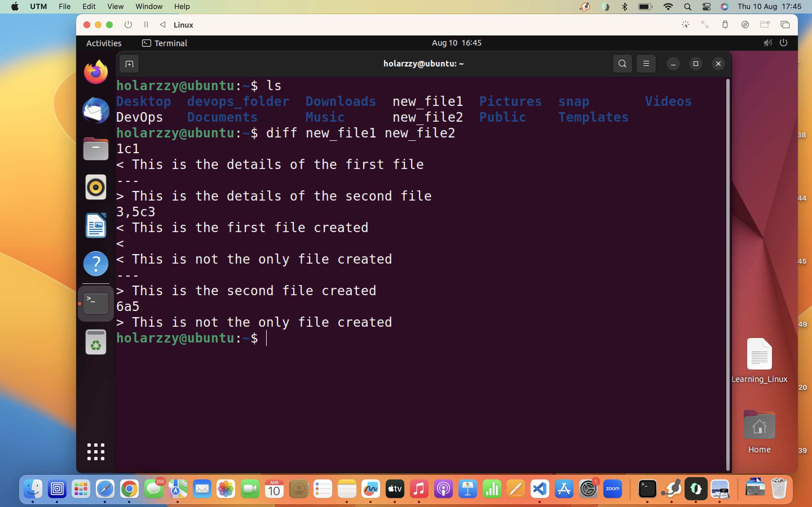
Task: Open Rhythmbox from the Ubuntu dock
Action: coord(96,187)
